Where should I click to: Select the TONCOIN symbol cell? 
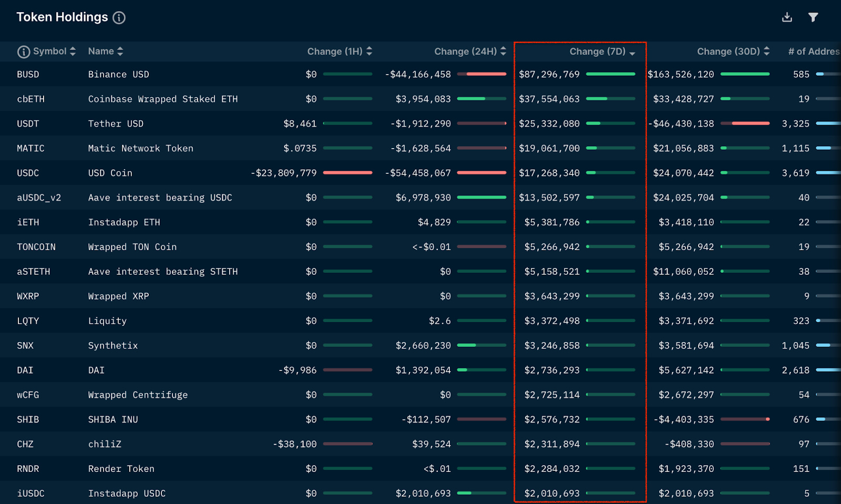pyautogui.click(x=36, y=247)
